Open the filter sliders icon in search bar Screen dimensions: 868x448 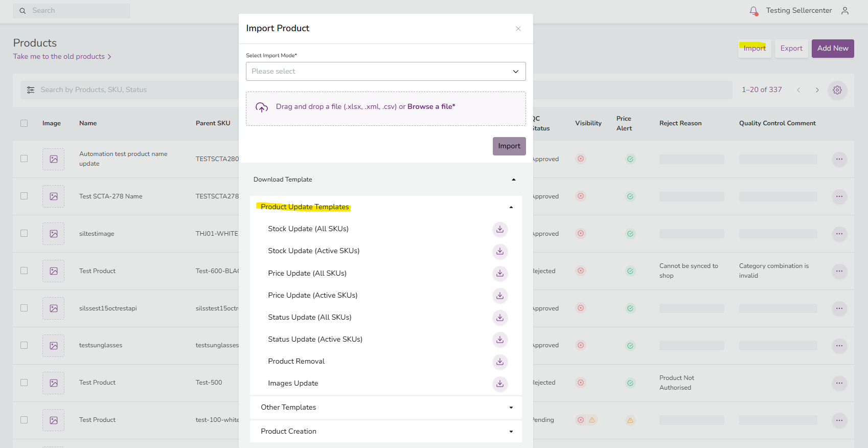point(31,90)
